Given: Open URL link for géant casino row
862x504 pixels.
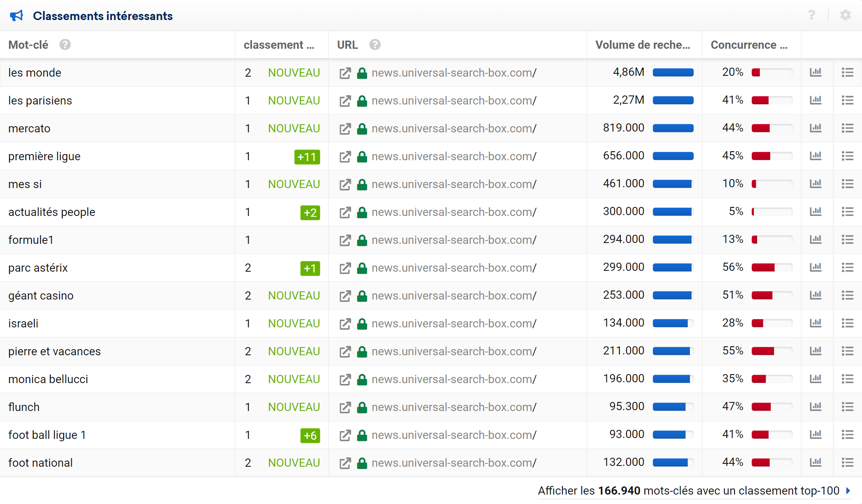Looking at the screenshot, I should pyautogui.click(x=454, y=295).
